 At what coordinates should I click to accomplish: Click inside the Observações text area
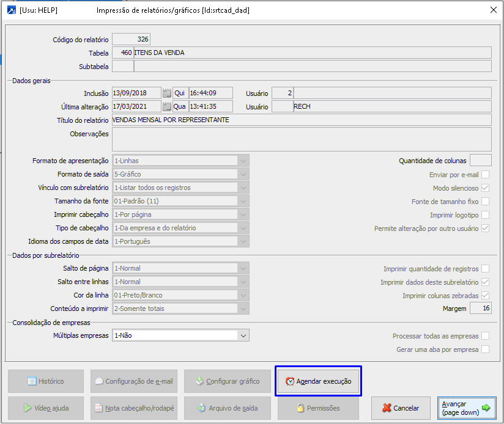pyautogui.click(x=302, y=139)
